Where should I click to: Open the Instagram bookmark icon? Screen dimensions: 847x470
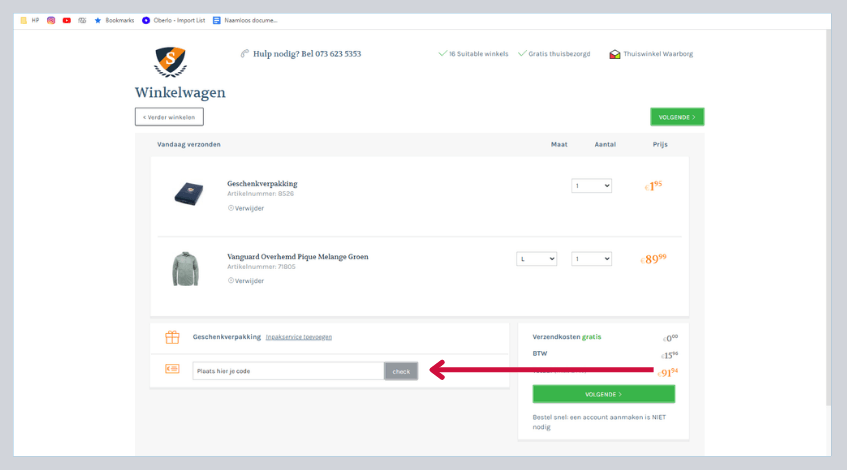pos(51,20)
